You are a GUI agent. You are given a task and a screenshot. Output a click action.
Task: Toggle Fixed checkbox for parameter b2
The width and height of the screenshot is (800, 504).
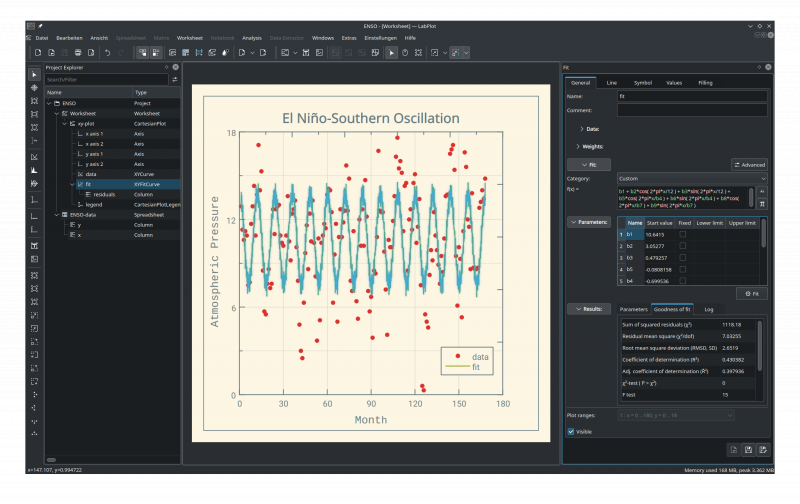click(x=683, y=246)
